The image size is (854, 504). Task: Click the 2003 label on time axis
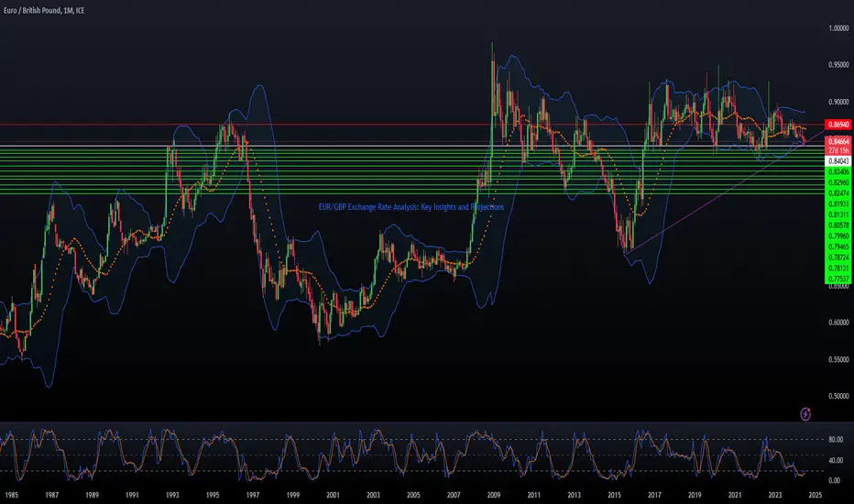pyautogui.click(x=373, y=495)
